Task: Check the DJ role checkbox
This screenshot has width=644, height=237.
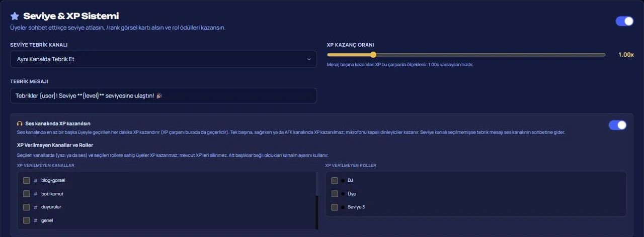Action: point(335,180)
